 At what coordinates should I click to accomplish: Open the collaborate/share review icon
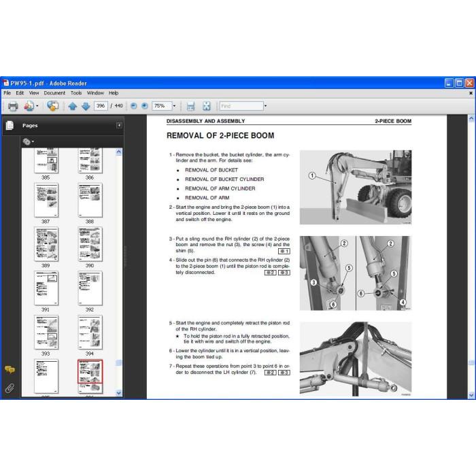click(x=52, y=106)
